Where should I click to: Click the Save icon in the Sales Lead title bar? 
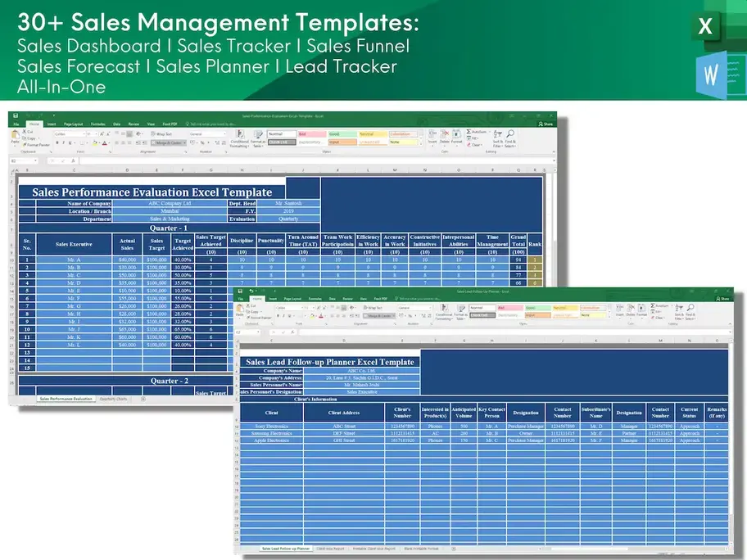239,291
